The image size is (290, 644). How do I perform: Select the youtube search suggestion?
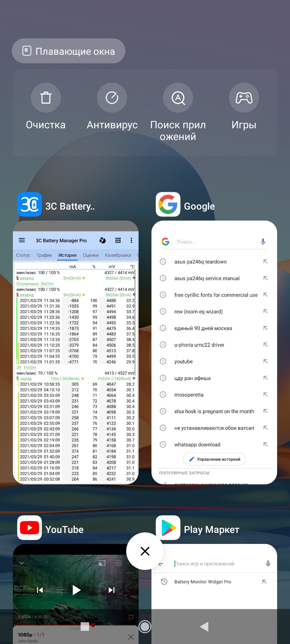click(183, 361)
